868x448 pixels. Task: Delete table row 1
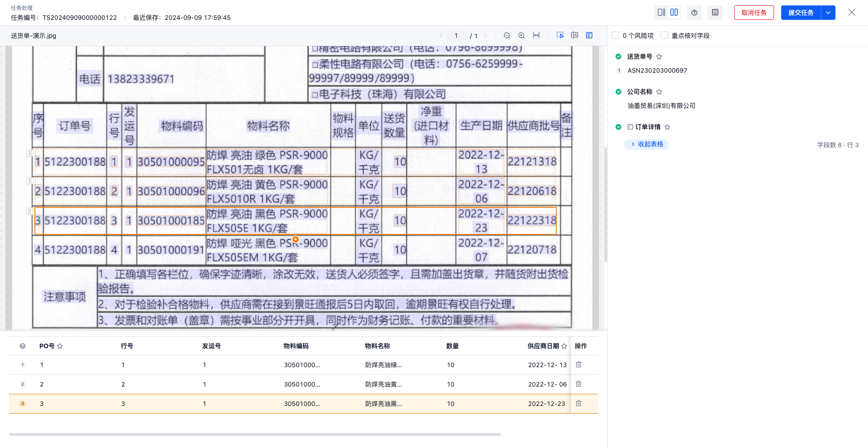[579, 364]
